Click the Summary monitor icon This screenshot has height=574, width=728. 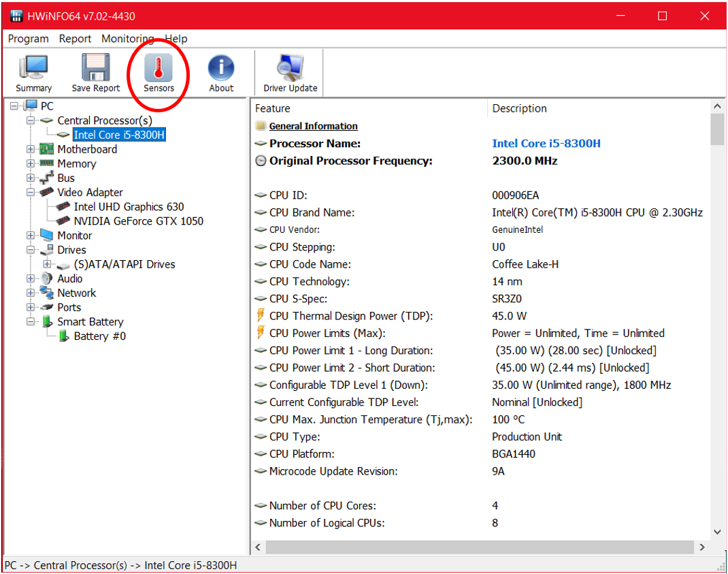pos(33,69)
